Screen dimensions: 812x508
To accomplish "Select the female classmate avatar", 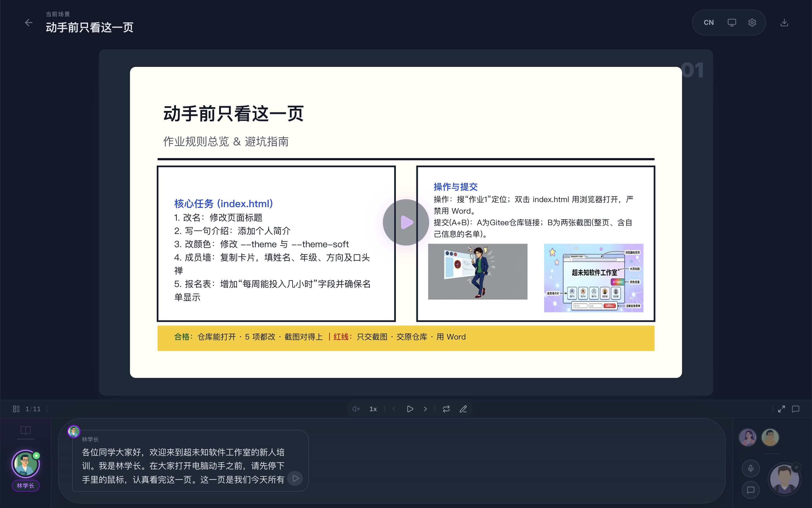I will tap(748, 437).
